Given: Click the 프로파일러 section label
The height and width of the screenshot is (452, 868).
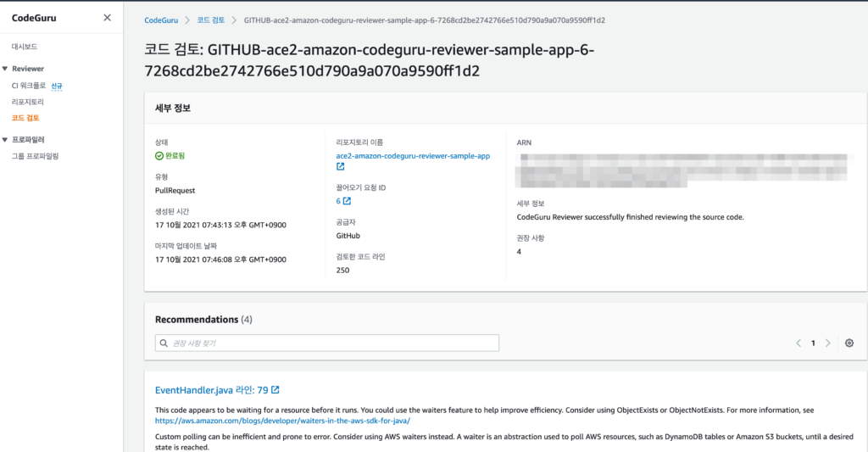Looking at the screenshot, I should 28,140.
